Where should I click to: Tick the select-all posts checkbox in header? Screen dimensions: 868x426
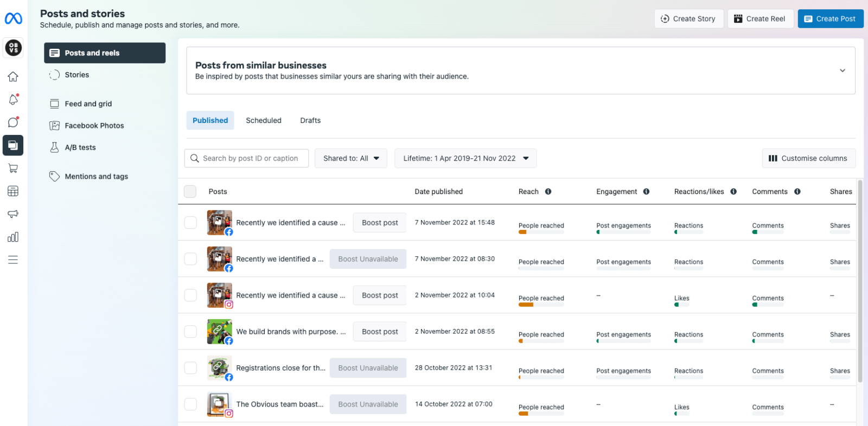pyautogui.click(x=190, y=191)
